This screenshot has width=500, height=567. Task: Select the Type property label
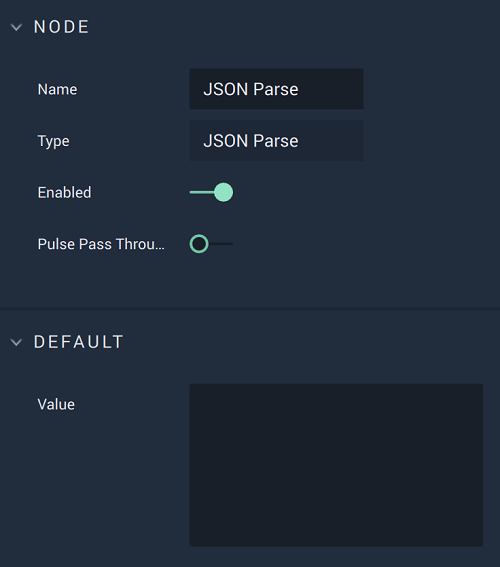54,141
